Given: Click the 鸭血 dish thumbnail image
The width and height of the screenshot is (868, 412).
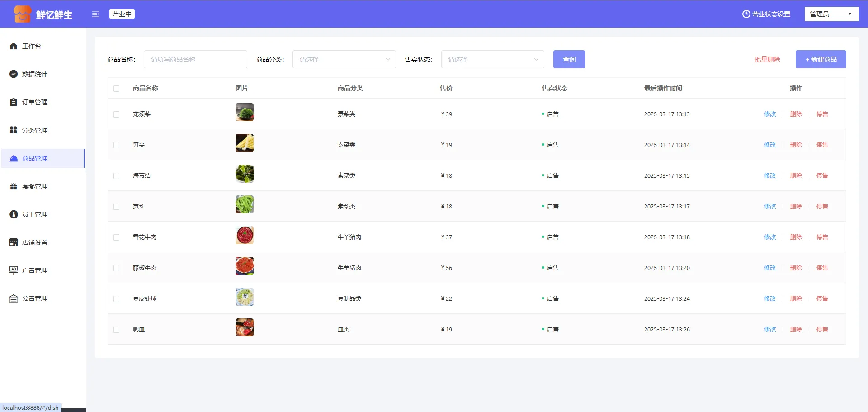Looking at the screenshot, I should pos(245,327).
